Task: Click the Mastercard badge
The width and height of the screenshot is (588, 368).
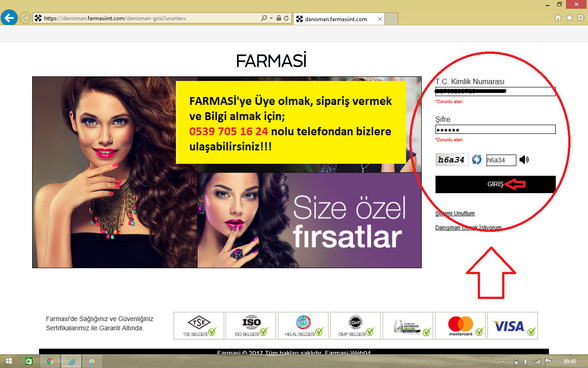Action: tap(460, 326)
